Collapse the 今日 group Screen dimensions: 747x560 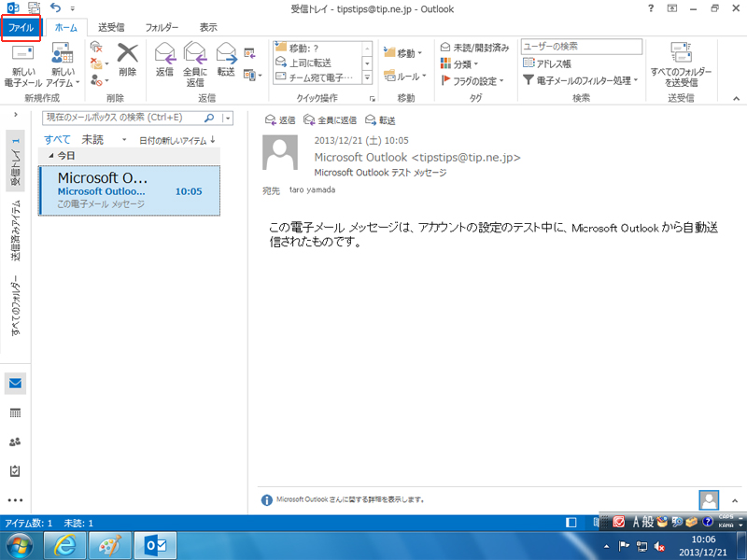click(x=51, y=156)
